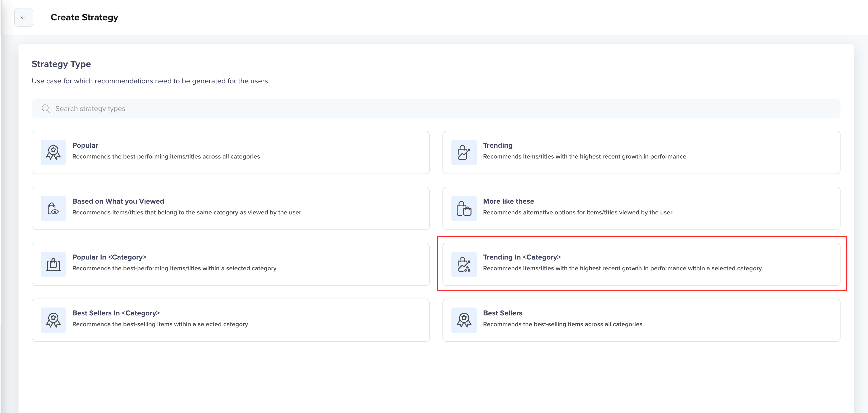The width and height of the screenshot is (868, 413).
Task: Click 'best-selling items within a selected category' text
Action: click(x=160, y=324)
